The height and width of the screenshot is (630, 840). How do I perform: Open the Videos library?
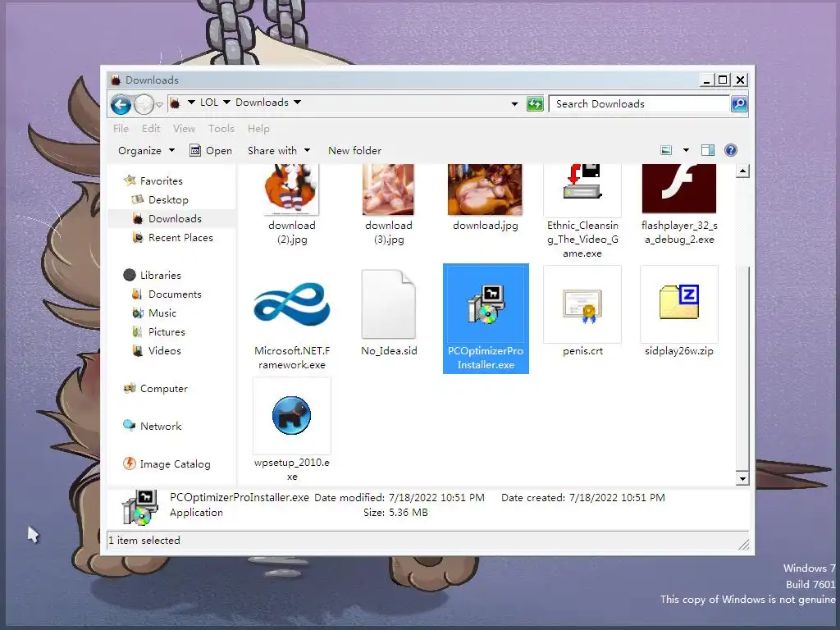point(164,351)
